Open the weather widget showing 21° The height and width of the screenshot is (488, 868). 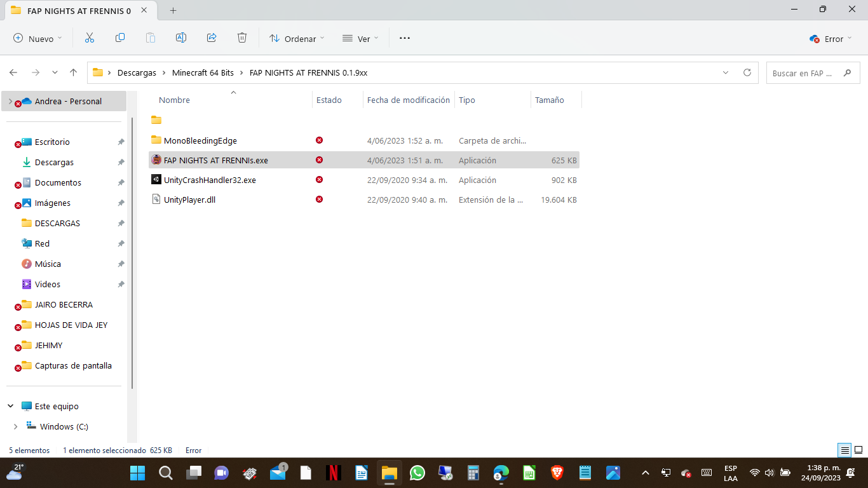[14, 471]
